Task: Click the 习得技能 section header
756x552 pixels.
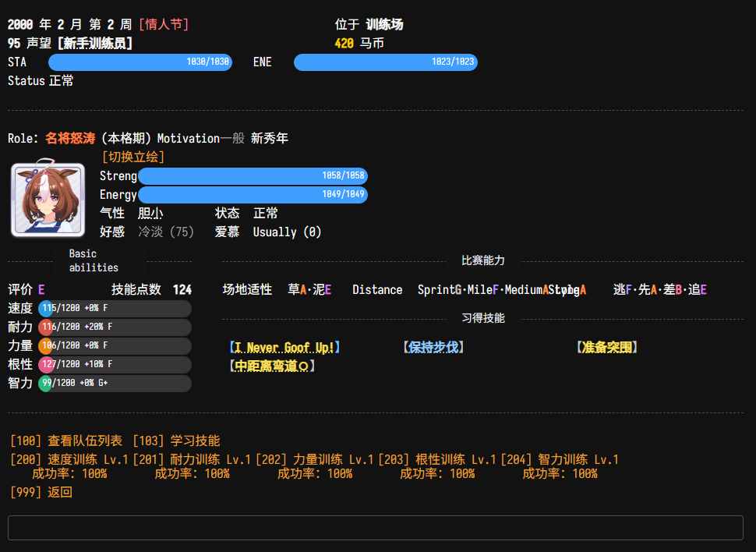Action: (x=483, y=318)
